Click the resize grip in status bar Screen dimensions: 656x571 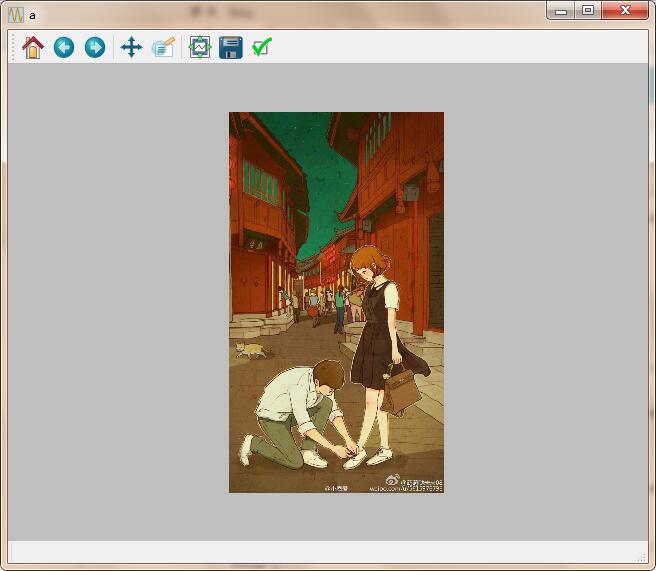point(641,557)
